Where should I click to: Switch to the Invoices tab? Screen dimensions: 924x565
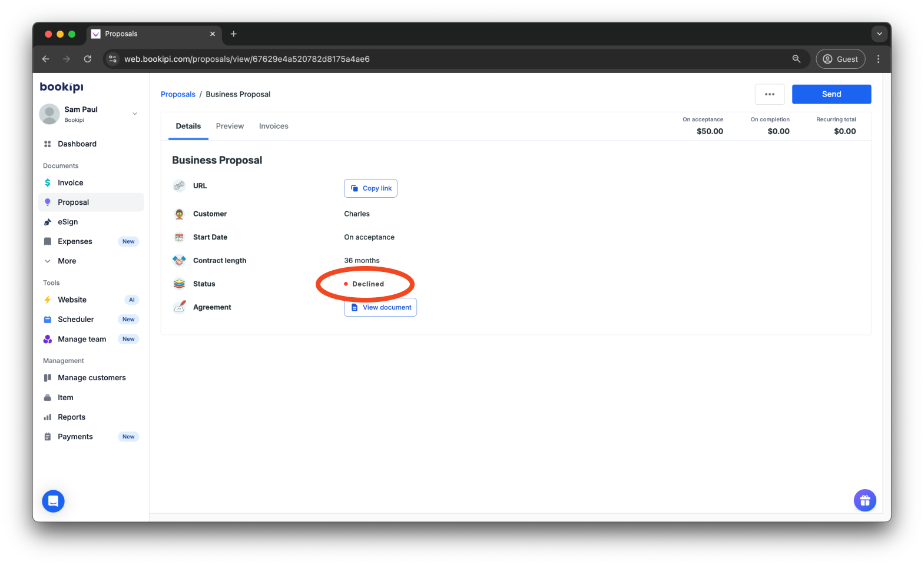point(274,127)
